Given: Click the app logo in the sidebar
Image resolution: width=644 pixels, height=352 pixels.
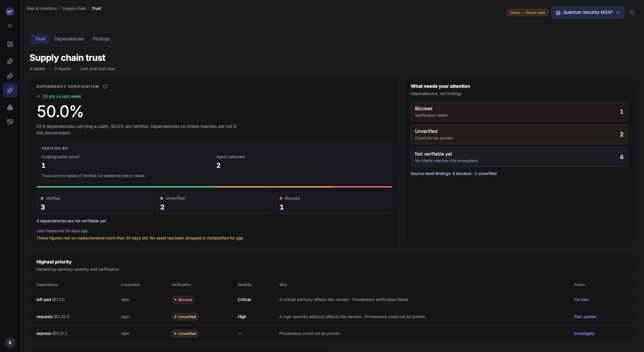Looking at the screenshot, I should pos(10,11).
